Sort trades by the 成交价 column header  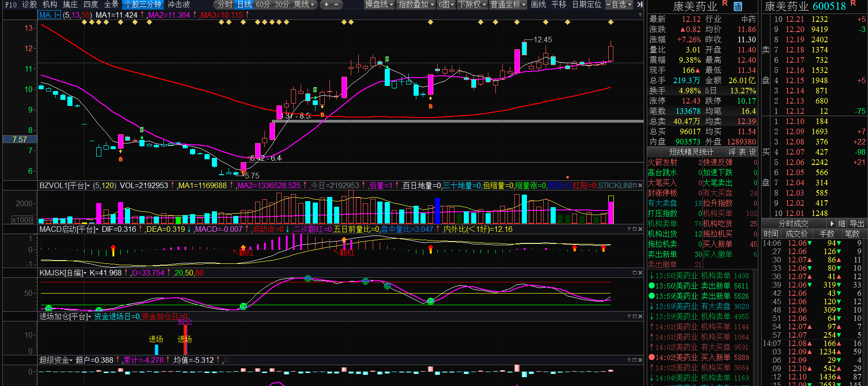796,234
